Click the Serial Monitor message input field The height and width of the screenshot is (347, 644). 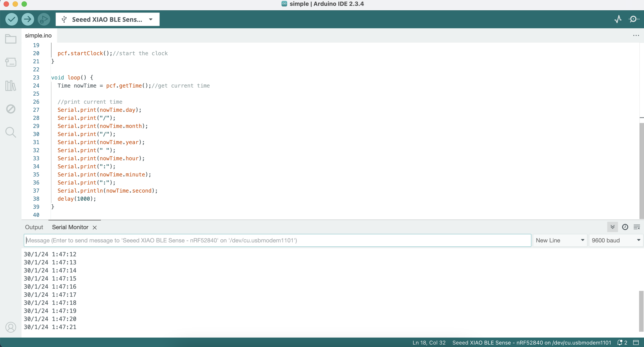click(x=278, y=240)
